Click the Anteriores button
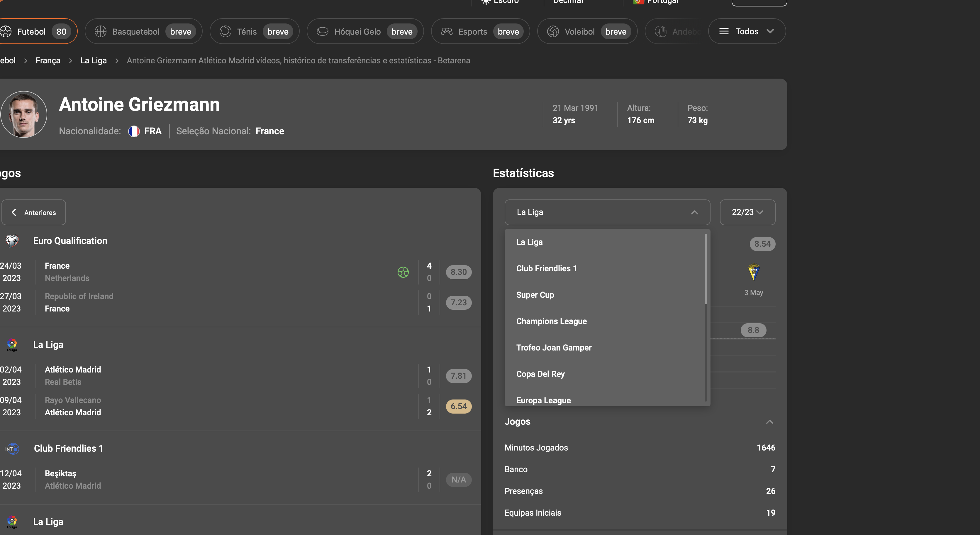 coord(34,212)
